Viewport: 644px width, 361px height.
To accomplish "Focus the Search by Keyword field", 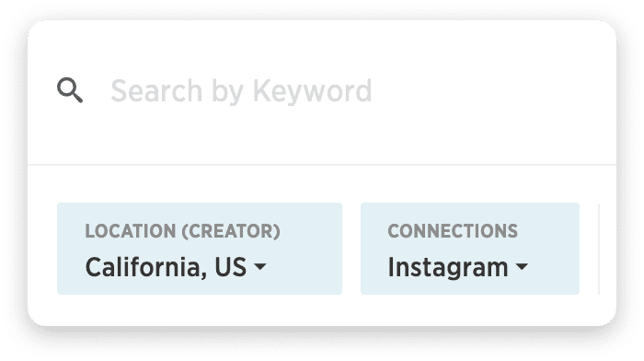I will coord(322,91).
